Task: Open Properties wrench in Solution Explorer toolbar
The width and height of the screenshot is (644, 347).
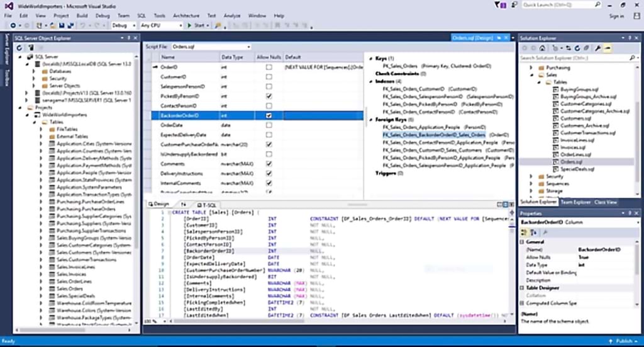Action: (x=598, y=48)
